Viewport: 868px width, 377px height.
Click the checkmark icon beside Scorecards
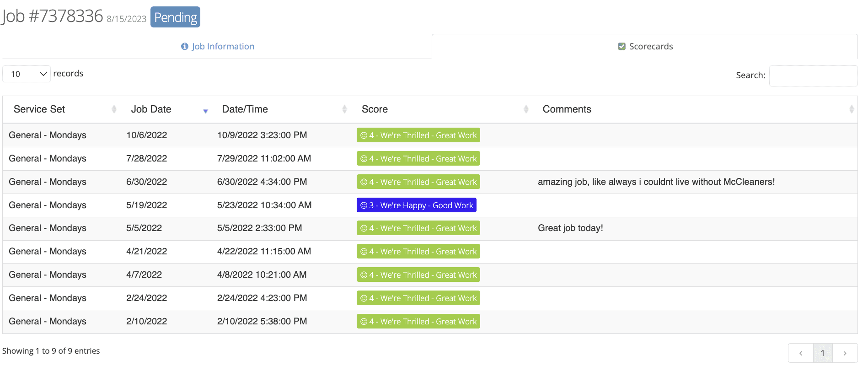tap(622, 47)
